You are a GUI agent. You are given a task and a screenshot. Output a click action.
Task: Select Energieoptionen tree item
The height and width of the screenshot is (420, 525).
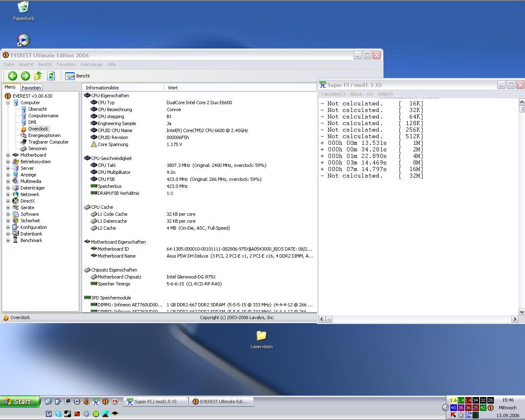click(x=44, y=135)
